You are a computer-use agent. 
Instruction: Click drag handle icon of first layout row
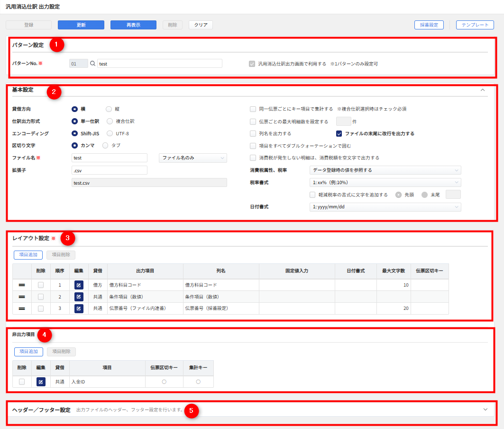pyautogui.click(x=22, y=285)
